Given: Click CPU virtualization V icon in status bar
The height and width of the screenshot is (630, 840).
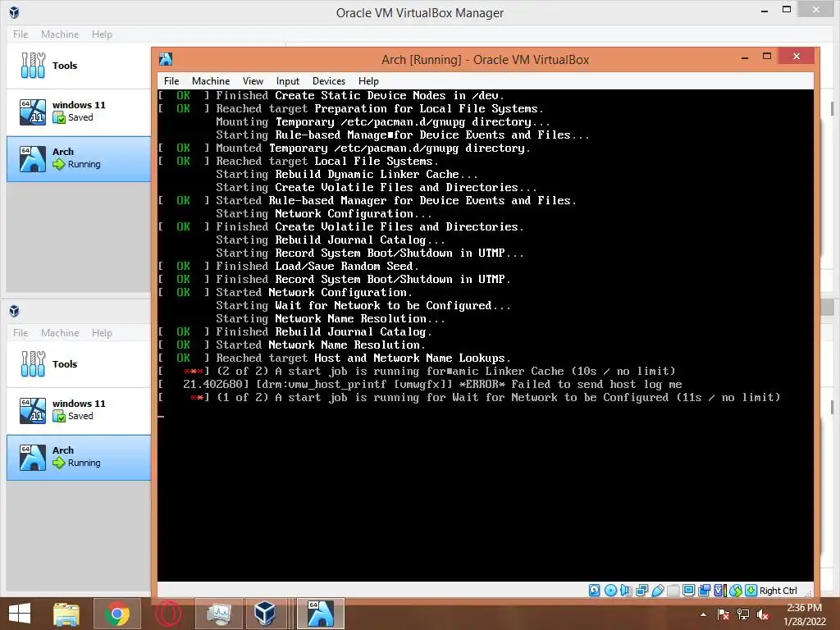Looking at the screenshot, I should pos(720,591).
